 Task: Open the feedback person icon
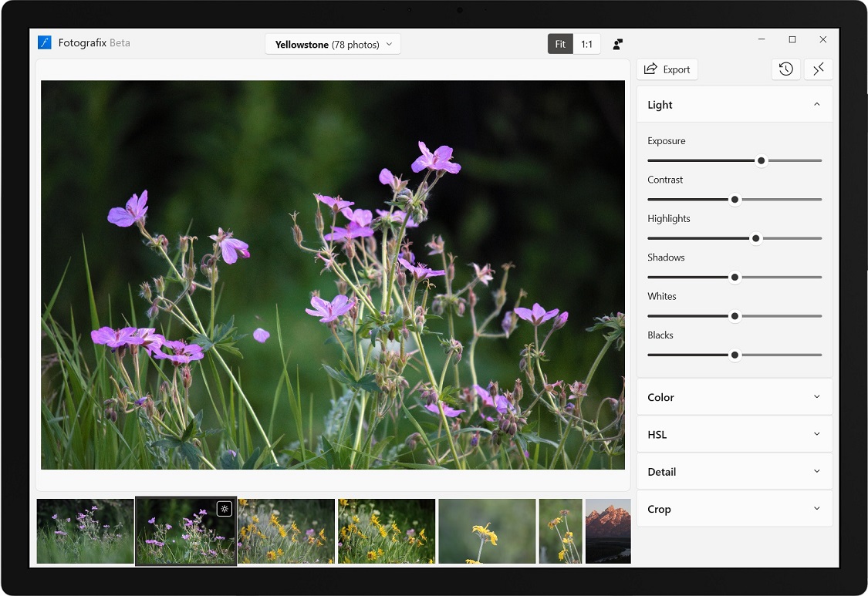click(x=618, y=44)
